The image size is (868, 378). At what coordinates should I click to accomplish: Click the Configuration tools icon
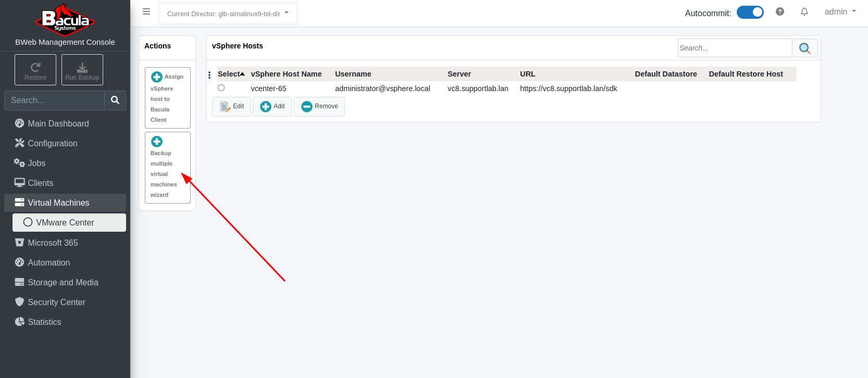coord(19,143)
